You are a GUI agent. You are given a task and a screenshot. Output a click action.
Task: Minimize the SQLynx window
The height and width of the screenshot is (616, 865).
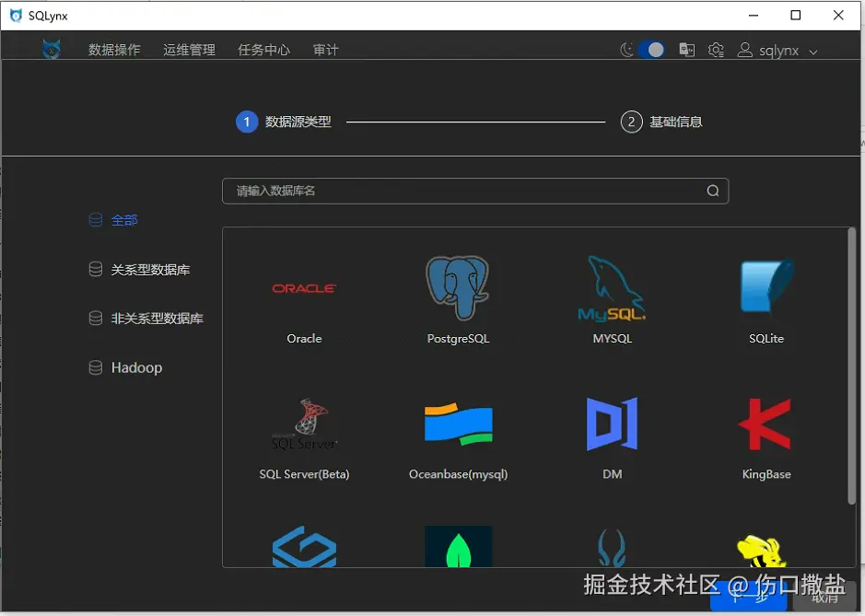[x=753, y=16]
